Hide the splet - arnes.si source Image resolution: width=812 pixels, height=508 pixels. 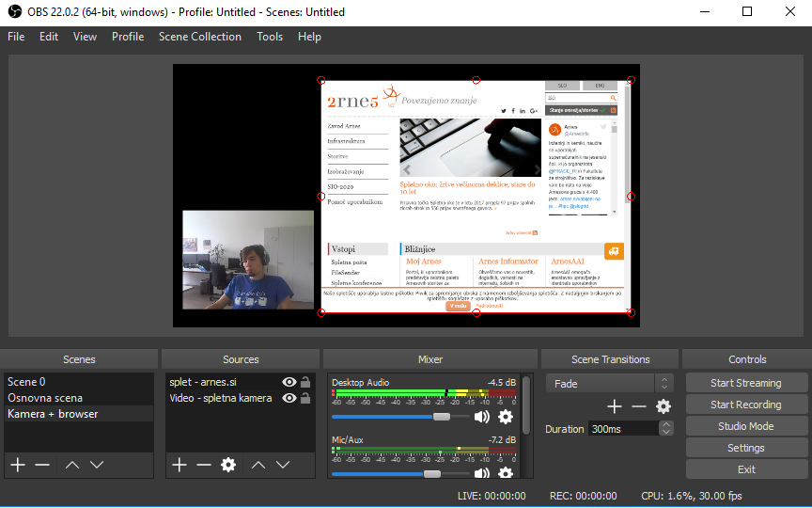pos(289,382)
